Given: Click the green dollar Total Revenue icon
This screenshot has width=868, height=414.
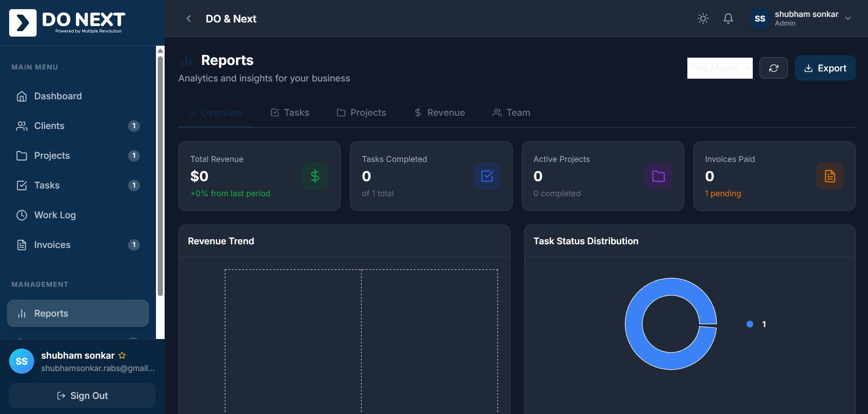Looking at the screenshot, I should click(315, 176).
